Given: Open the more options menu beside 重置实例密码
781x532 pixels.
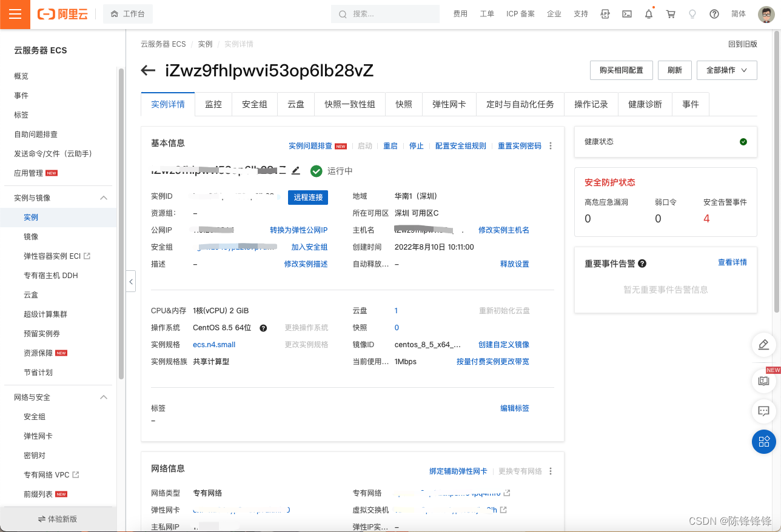Looking at the screenshot, I should click(x=551, y=145).
